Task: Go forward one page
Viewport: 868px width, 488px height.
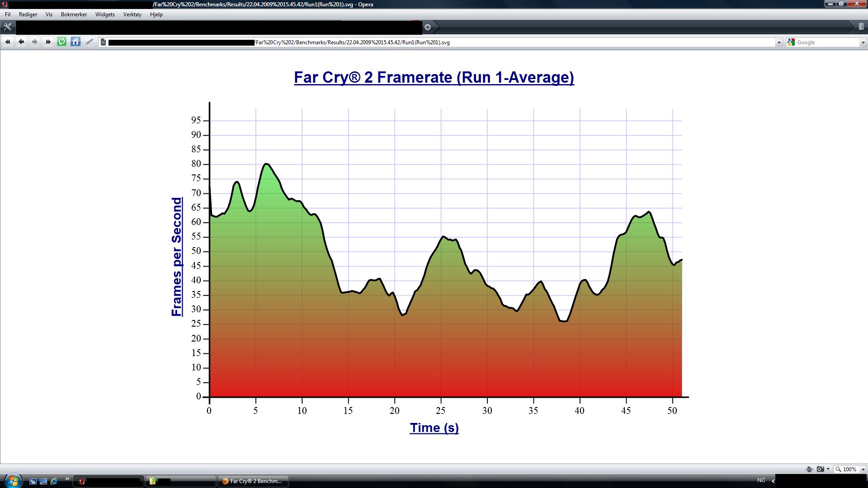Action: [x=34, y=42]
